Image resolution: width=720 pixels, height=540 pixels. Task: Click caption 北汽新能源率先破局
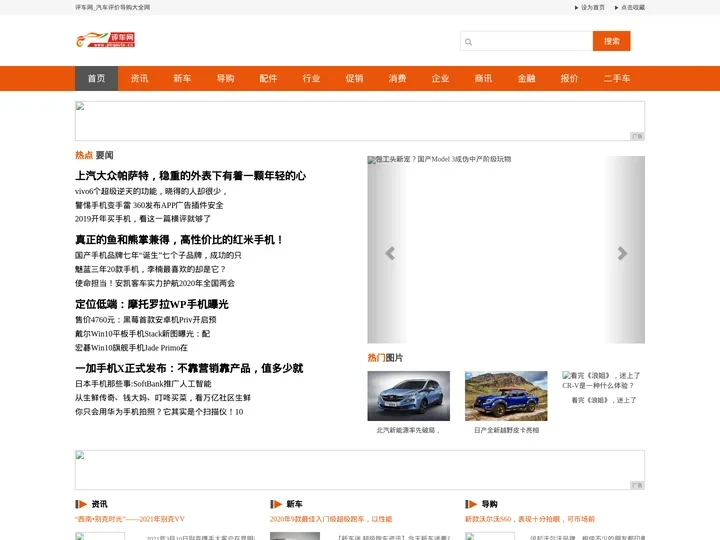tap(408, 430)
